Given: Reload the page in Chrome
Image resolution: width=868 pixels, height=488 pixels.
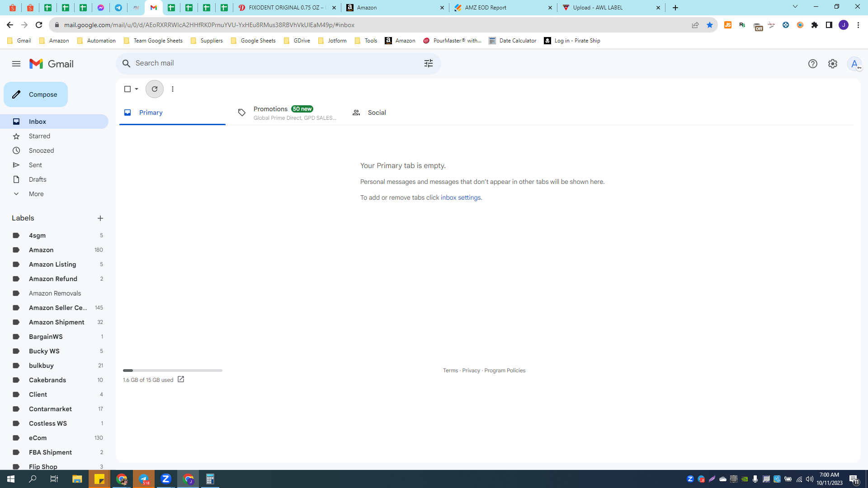Looking at the screenshot, I should point(39,25).
